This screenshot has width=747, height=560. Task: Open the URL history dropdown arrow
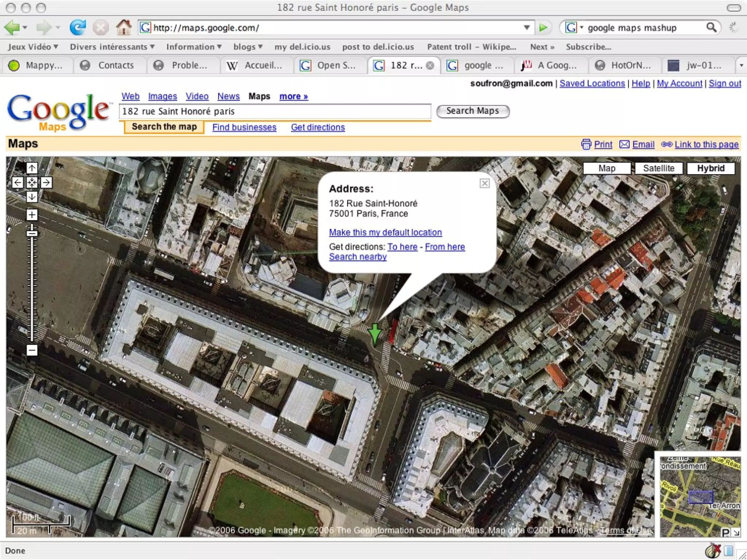[x=527, y=28]
